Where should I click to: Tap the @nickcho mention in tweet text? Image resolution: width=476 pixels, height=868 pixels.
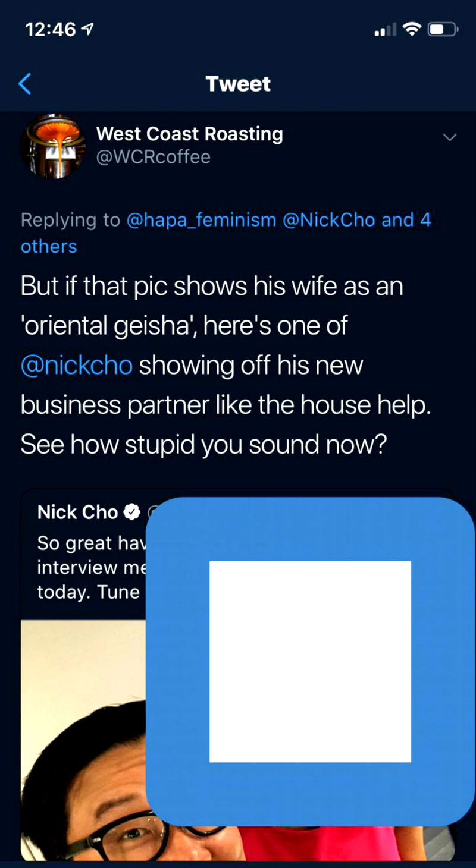pyautogui.click(x=76, y=365)
